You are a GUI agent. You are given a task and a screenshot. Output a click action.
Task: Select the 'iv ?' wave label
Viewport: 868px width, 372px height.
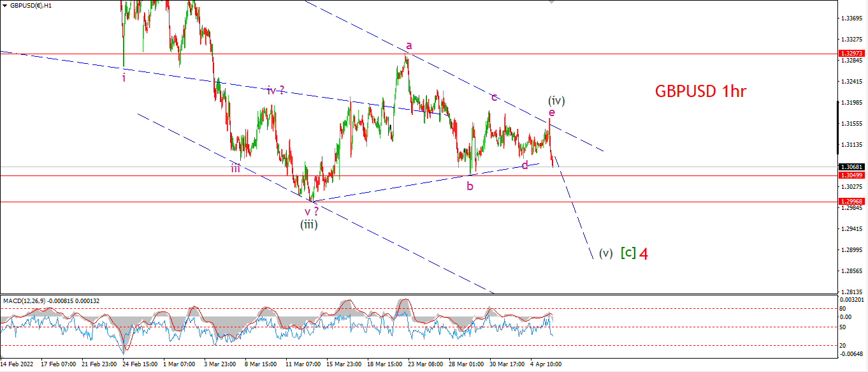[x=275, y=91]
